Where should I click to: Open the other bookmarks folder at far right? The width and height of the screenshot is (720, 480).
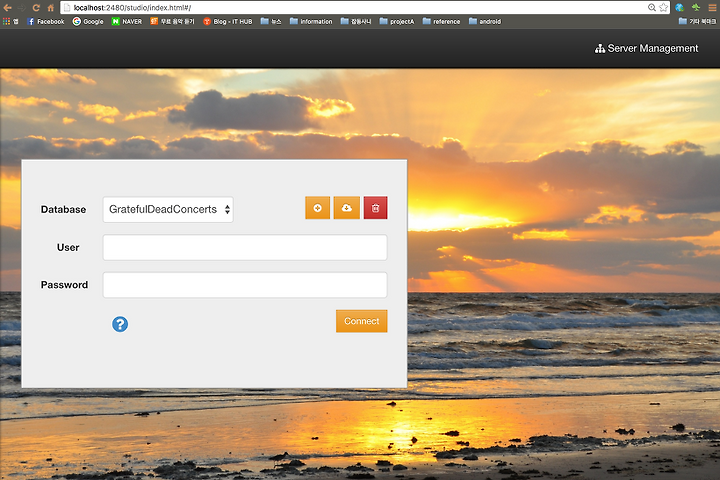(x=697, y=21)
